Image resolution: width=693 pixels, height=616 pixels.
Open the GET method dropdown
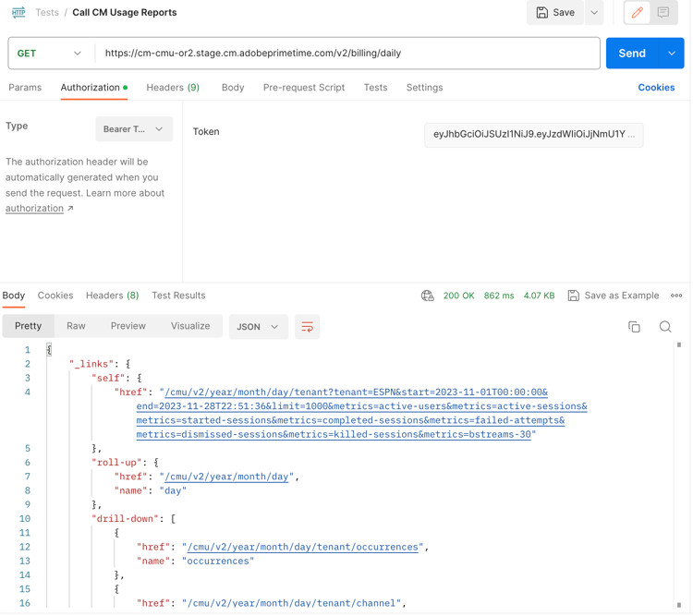pos(49,54)
